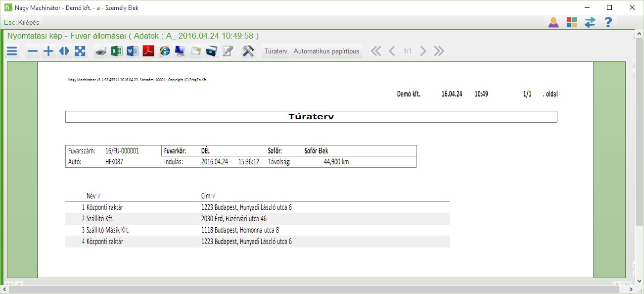Click address 1118 Budapest, Homonna utca 8
This screenshot has height=294, width=644.
(x=240, y=230)
